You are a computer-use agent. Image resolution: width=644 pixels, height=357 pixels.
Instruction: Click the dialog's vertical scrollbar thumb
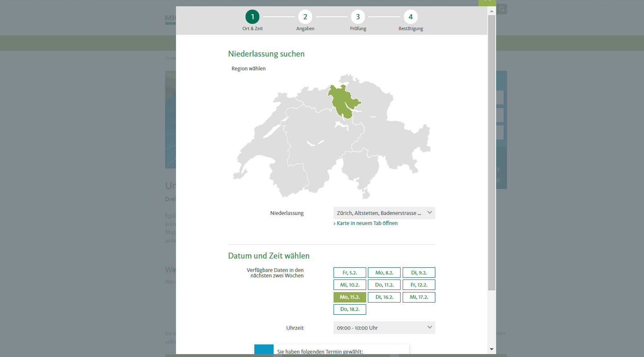(x=491, y=151)
